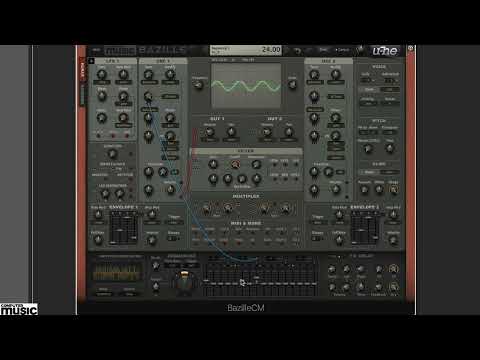Click the undo arrow in the top bar

coord(298,51)
